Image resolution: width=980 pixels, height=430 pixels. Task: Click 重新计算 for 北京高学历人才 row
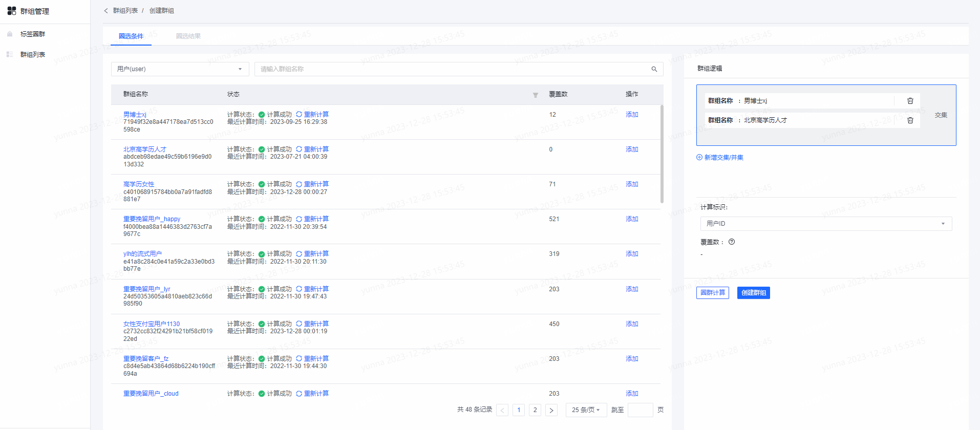312,149
